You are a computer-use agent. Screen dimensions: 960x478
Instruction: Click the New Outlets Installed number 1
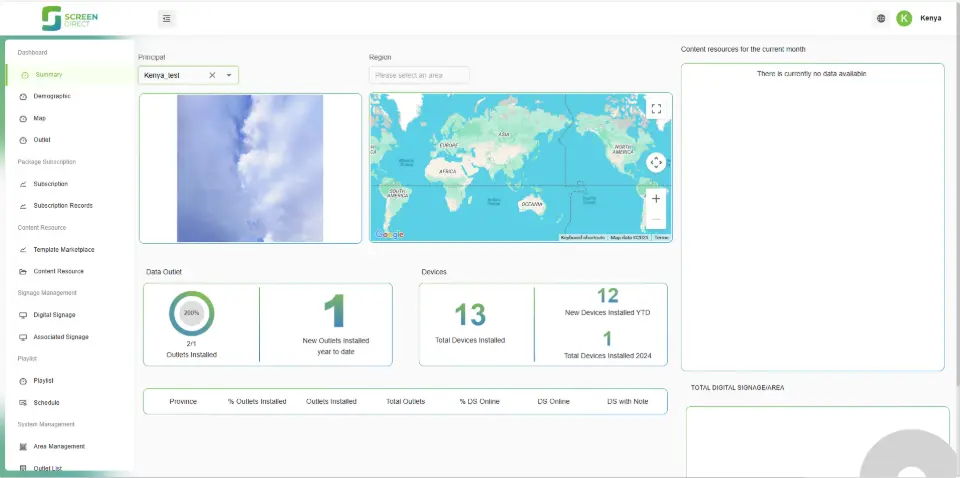pos(335,311)
